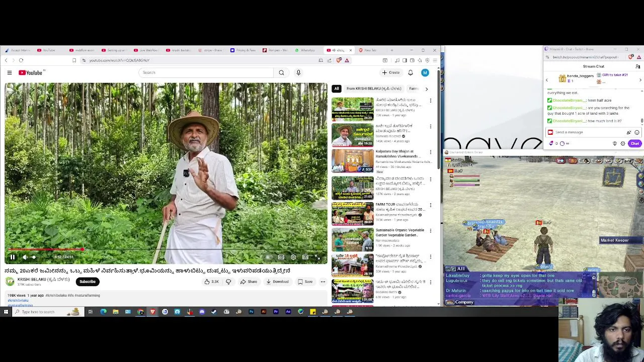644x362 pixels.
Task: Open the YouTube hamburger guide menu
Action: [9, 73]
